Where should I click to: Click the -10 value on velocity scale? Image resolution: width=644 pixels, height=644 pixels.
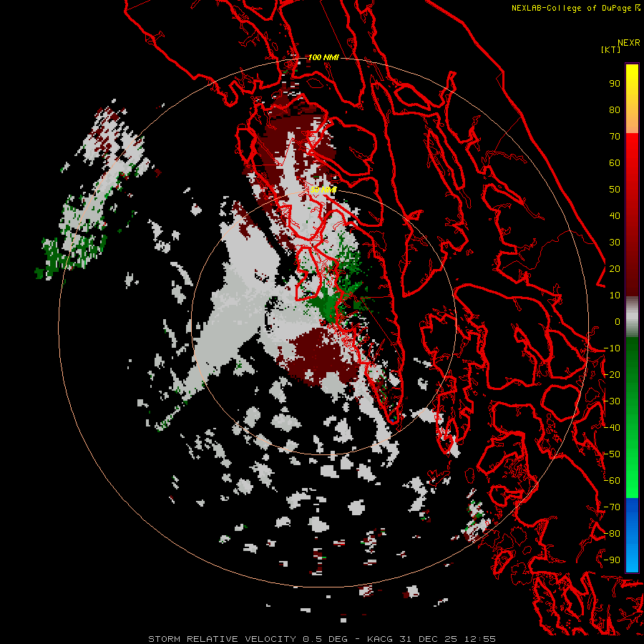click(612, 348)
